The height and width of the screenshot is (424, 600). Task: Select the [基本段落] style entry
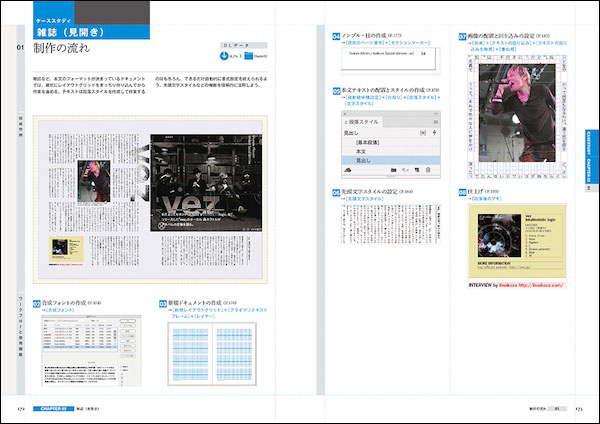(367, 142)
